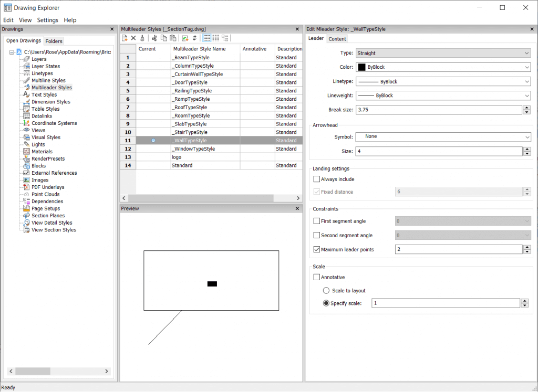The image size is (538, 392).
Task: Select Scale to layout radio
Action: 326,291
